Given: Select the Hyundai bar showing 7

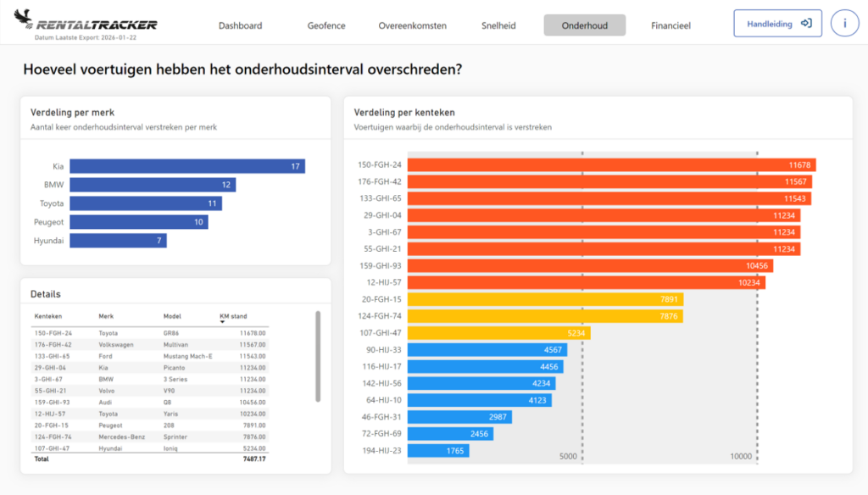Looking at the screenshot, I should click(x=118, y=241).
